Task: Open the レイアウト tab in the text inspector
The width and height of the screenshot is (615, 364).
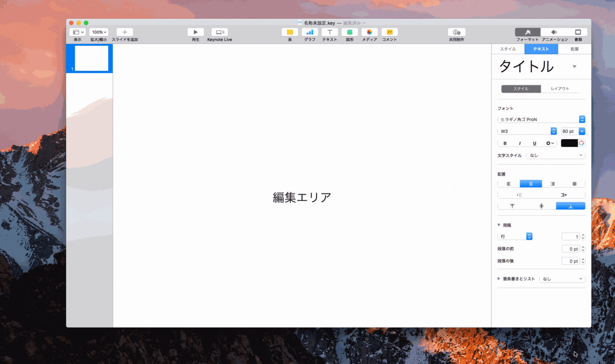Action: pyautogui.click(x=561, y=88)
